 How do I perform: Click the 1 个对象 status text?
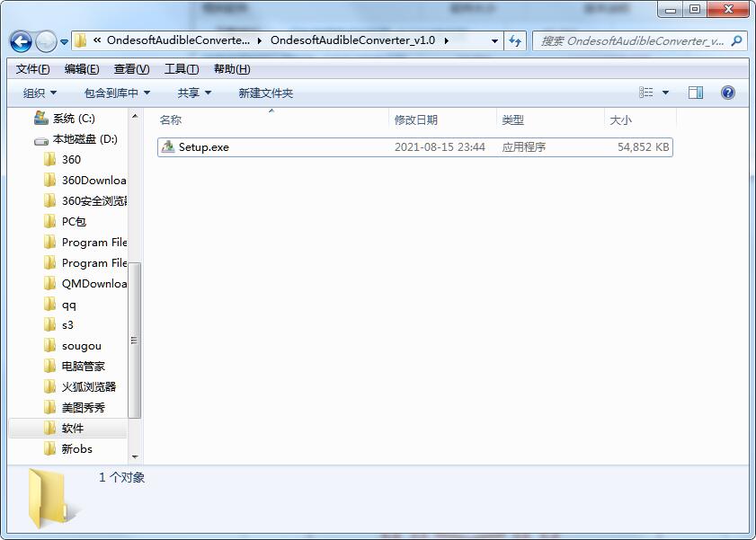coord(121,477)
